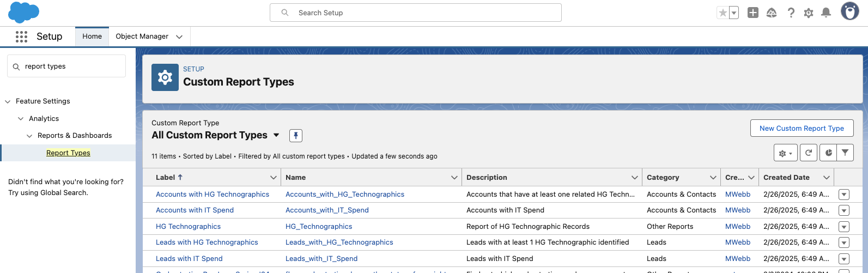
Task: Open row actions for Accounts with HG Technographics
Action: click(844, 195)
